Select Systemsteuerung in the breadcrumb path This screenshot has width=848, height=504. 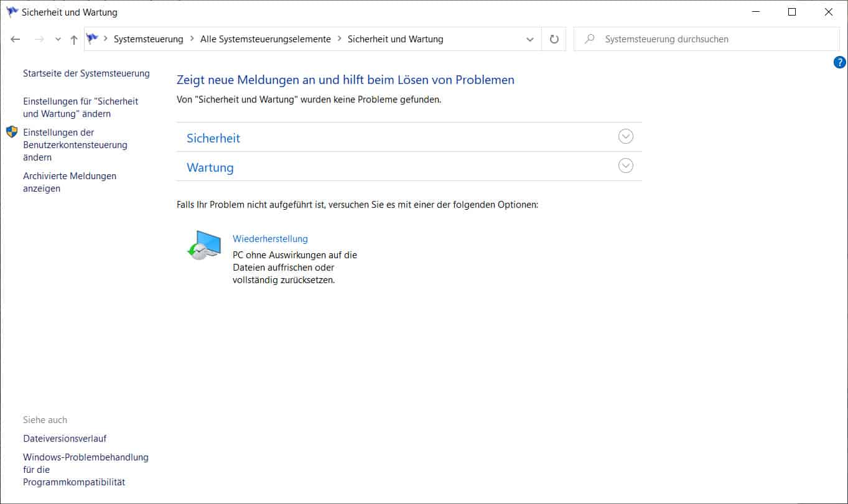pos(149,39)
